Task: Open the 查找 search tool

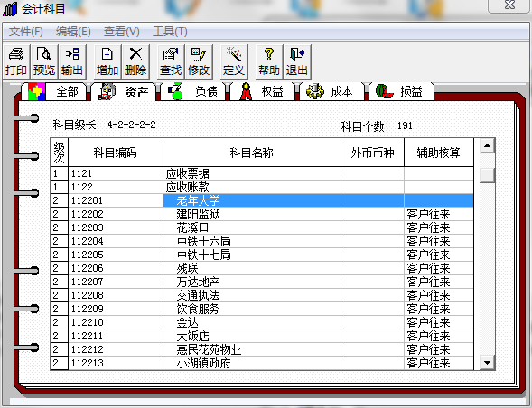Action: tap(171, 61)
